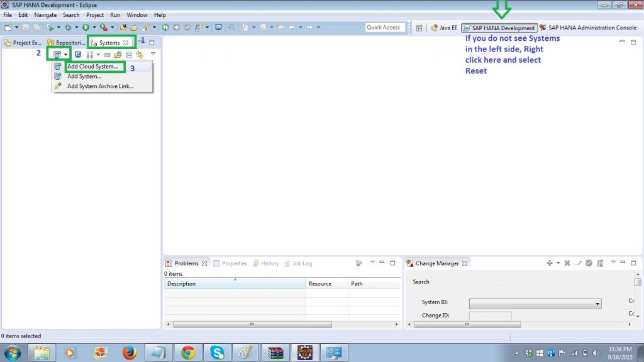The image size is (644, 362).
Task: Click the Collapse All icon in Systems view
Action: point(129,54)
